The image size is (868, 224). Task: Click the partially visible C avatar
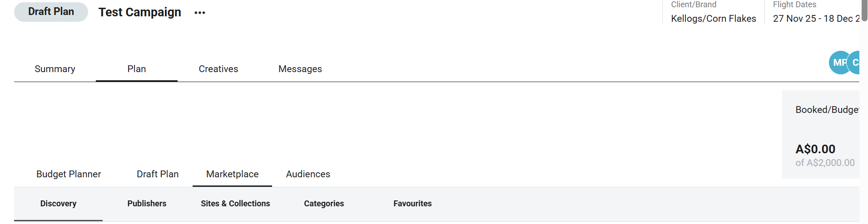[x=855, y=63]
